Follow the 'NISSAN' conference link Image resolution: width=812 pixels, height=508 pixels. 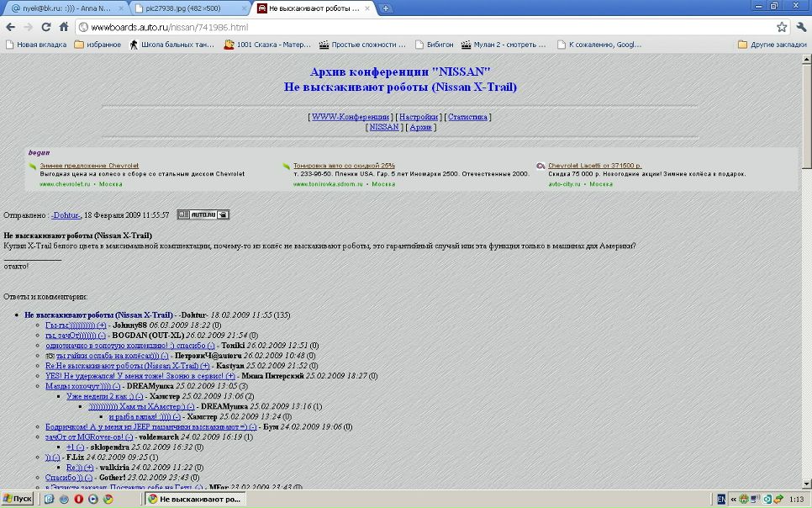pos(384,127)
